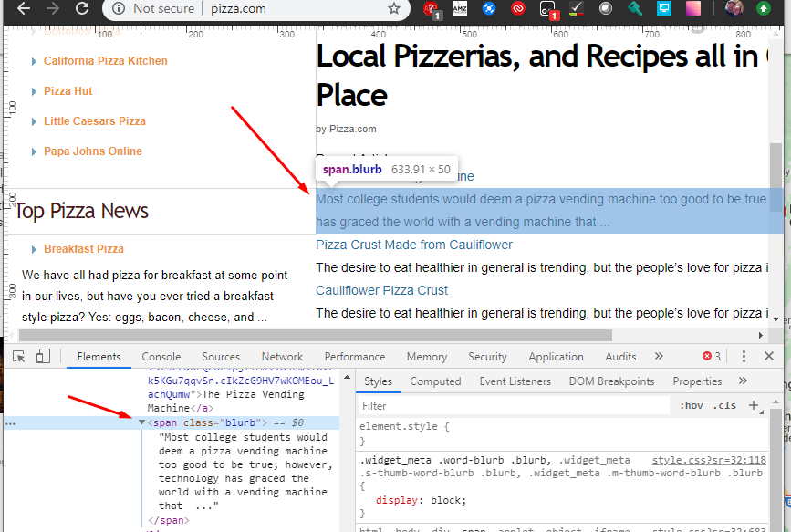This screenshot has height=532, width=791.
Task: Open the Performance tab
Action: pos(355,357)
